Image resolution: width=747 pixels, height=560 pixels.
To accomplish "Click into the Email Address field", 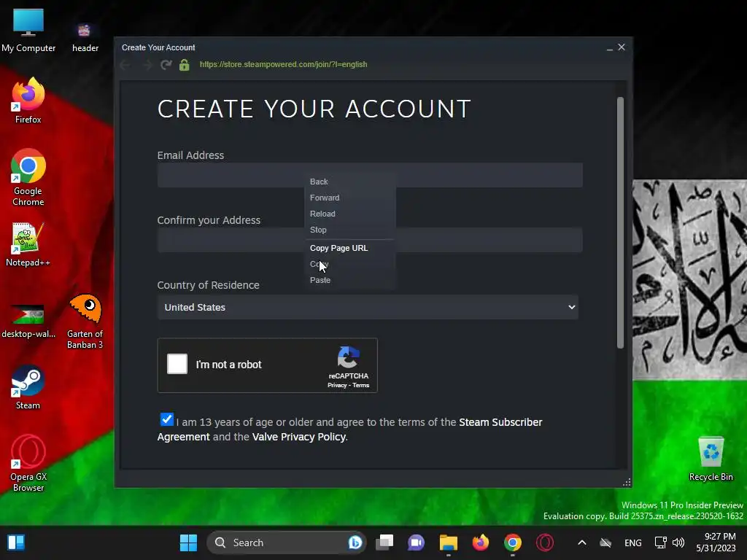I will point(370,175).
